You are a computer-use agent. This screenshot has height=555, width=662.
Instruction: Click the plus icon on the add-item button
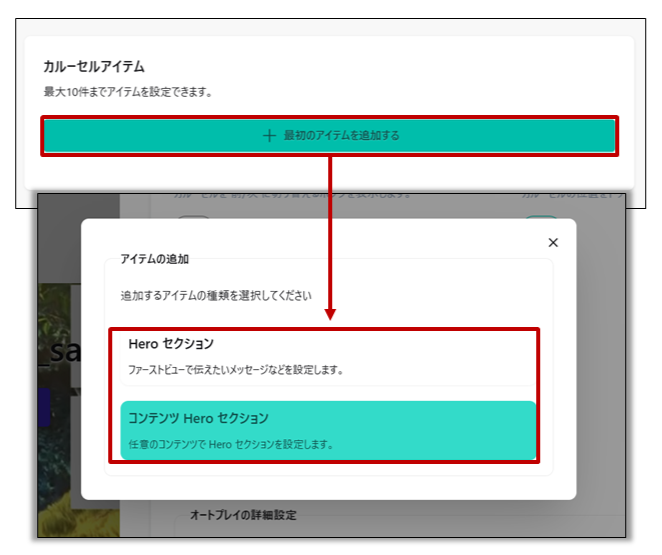click(x=268, y=135)
